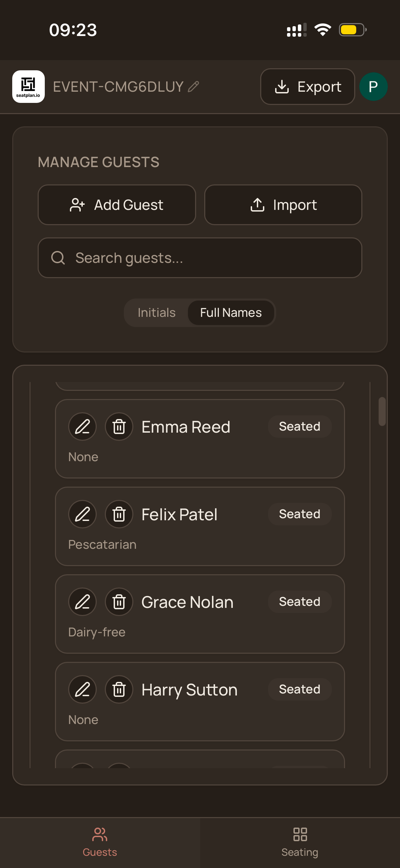Delete Harry Sutton with the trash icon
400x868 pixels.
click(x=119, y=689)
